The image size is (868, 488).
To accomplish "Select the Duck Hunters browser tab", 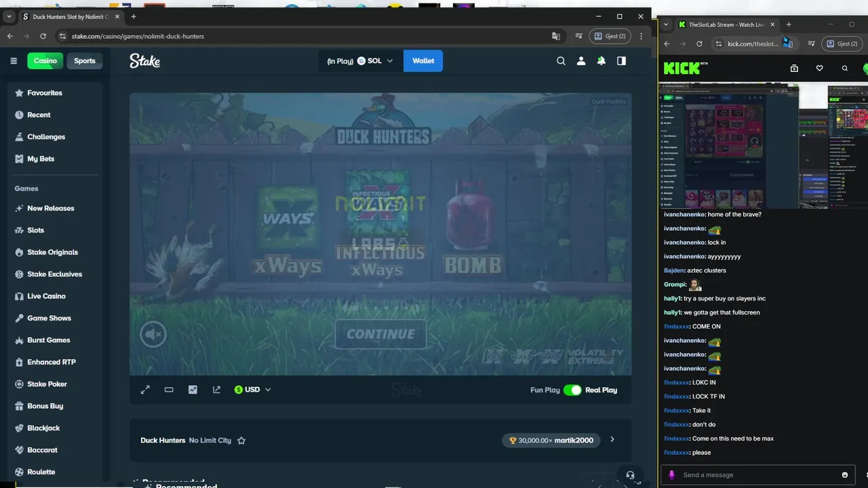I will pyautogui.click(x=70, y=16).
